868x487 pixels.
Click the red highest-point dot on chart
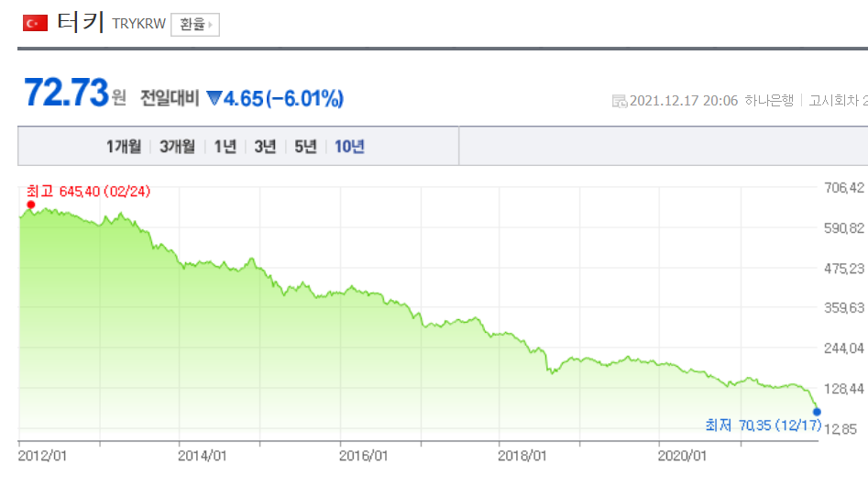pos(31,205)
